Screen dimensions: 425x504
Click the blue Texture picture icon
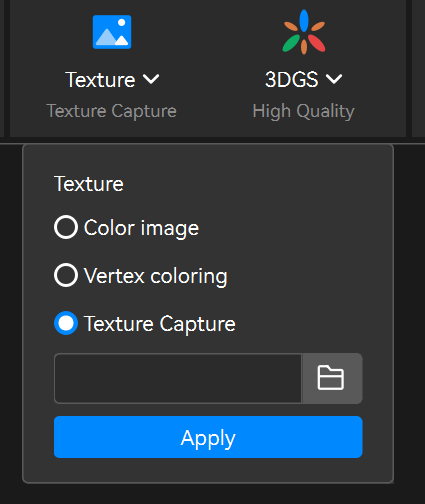click(112, 32)
